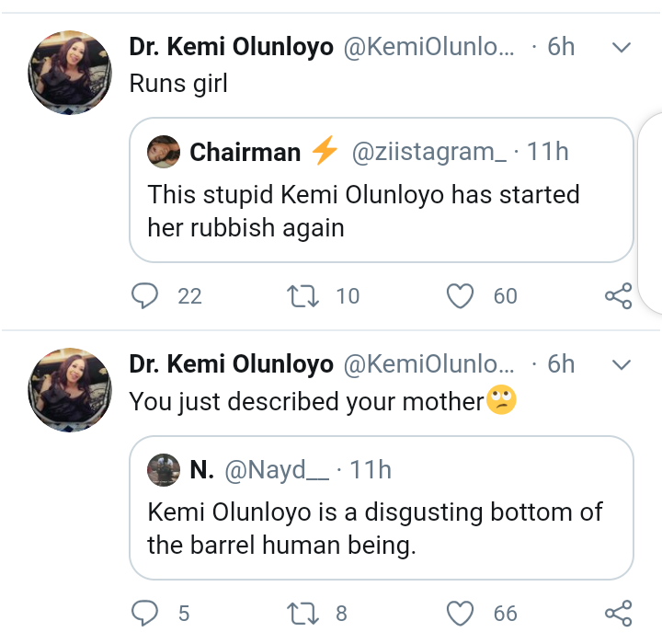Viewport: 662px width, 644px height.
Task: Like the tweet with 66 likes
Action: tap(459, 613)
